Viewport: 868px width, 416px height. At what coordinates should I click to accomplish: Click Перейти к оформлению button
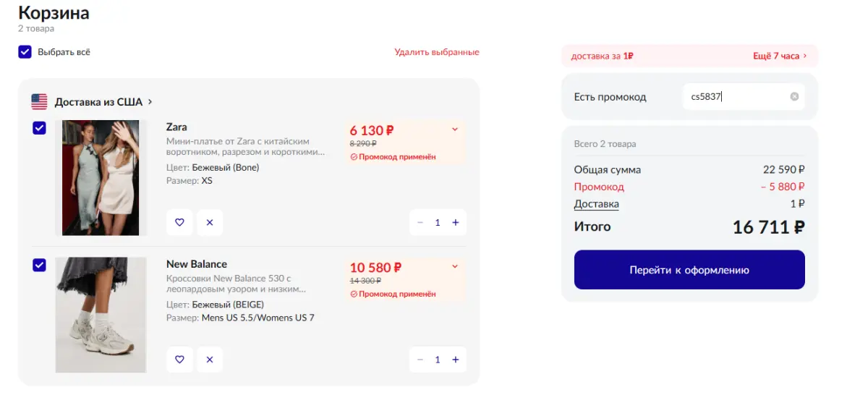(x=689, y=270)
